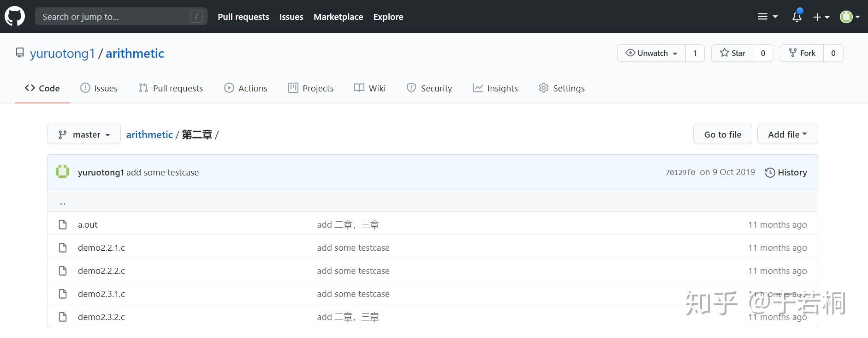The image size is (868, 338).
Task: Open commit History clock link
Action: [x=786, y=172]
